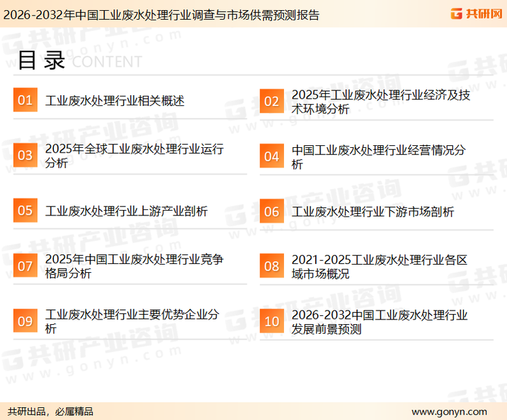507x420 pixels.
Task: Open chapter 工业废水处理行业下游市场剖析
Action: tap(372, 212)
